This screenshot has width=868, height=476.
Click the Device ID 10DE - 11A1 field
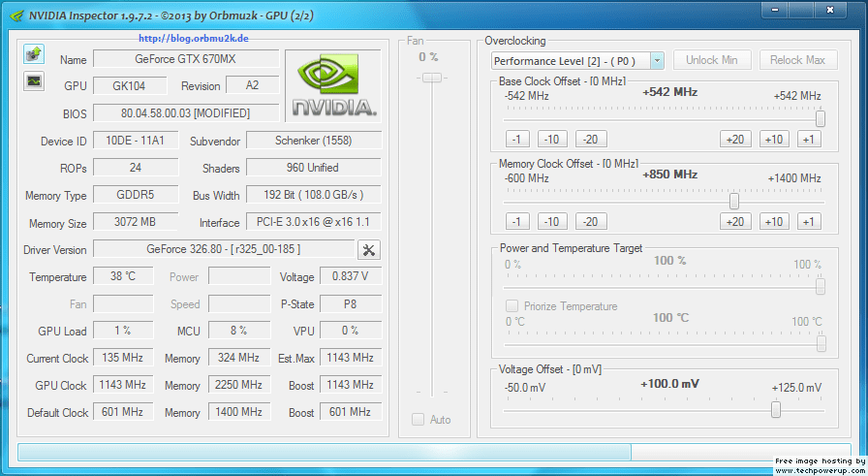click(x=136, y=141)
